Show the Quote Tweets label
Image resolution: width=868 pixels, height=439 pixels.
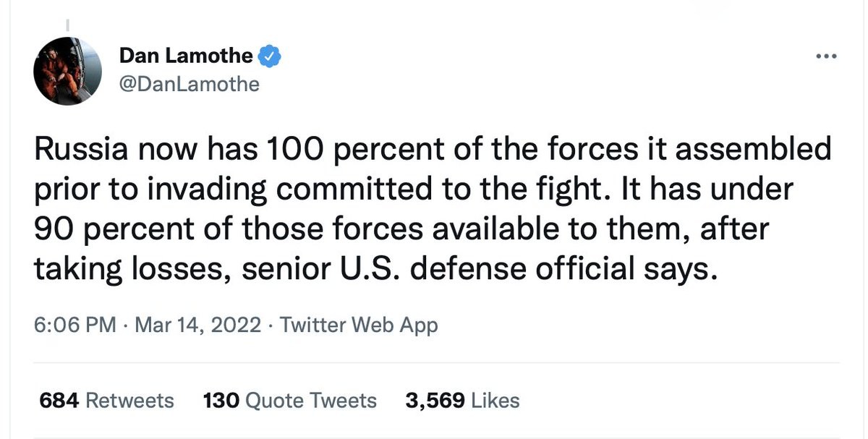pos(311,400)
